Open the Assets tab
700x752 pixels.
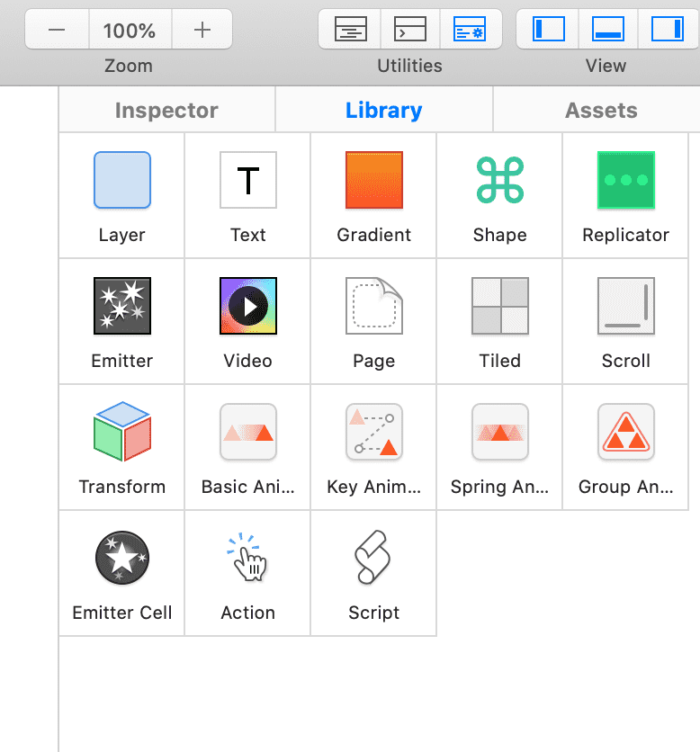(x=601, y=111)
